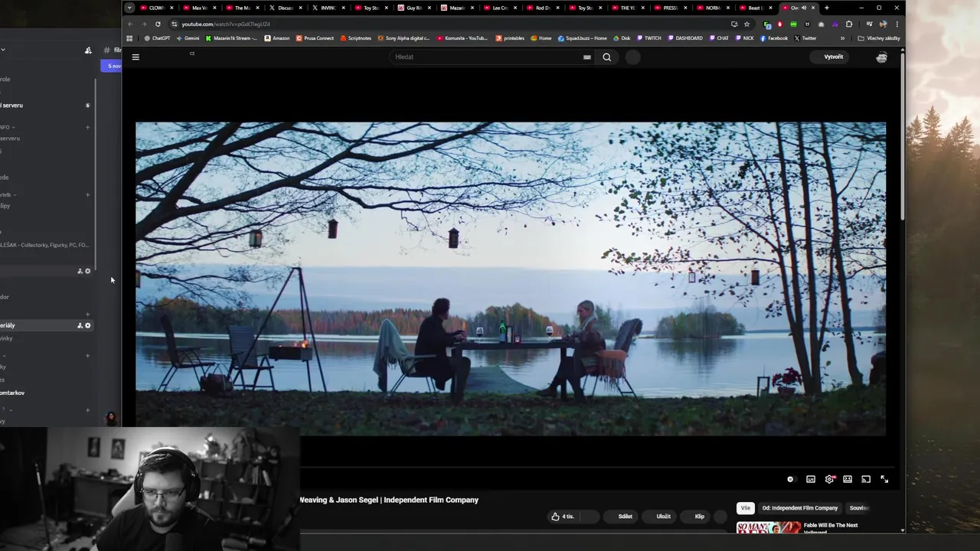The height and width of the screenshot is (551, 980).
Task: Open the ChatGPT bookmark
Action: (157, 38)
